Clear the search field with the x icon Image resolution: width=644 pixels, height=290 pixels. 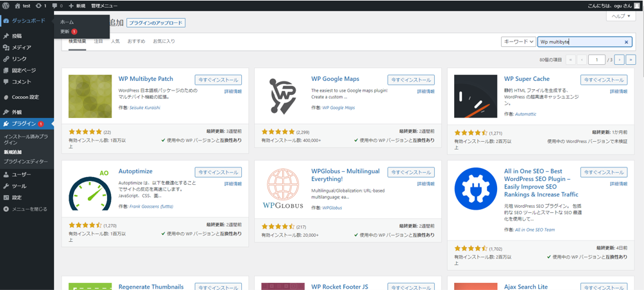(626, 42)
